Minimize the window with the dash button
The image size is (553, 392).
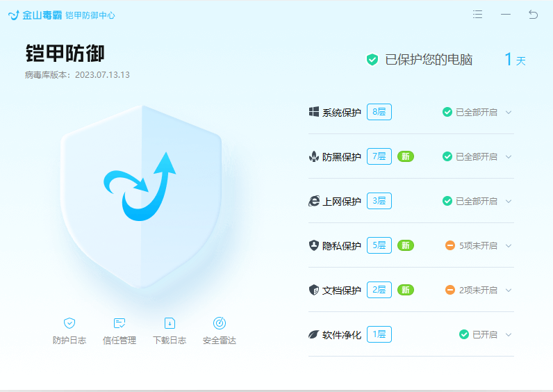click(506, 15)
